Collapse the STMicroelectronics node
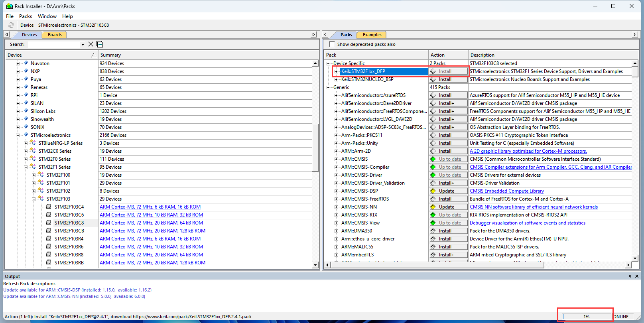 pyautogui.click(x=18, y=135)
